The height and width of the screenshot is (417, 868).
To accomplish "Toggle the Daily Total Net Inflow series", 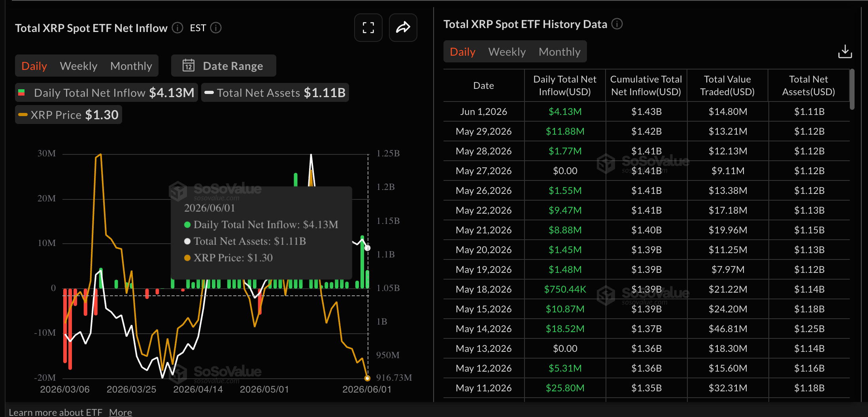I will coord(106,93).
